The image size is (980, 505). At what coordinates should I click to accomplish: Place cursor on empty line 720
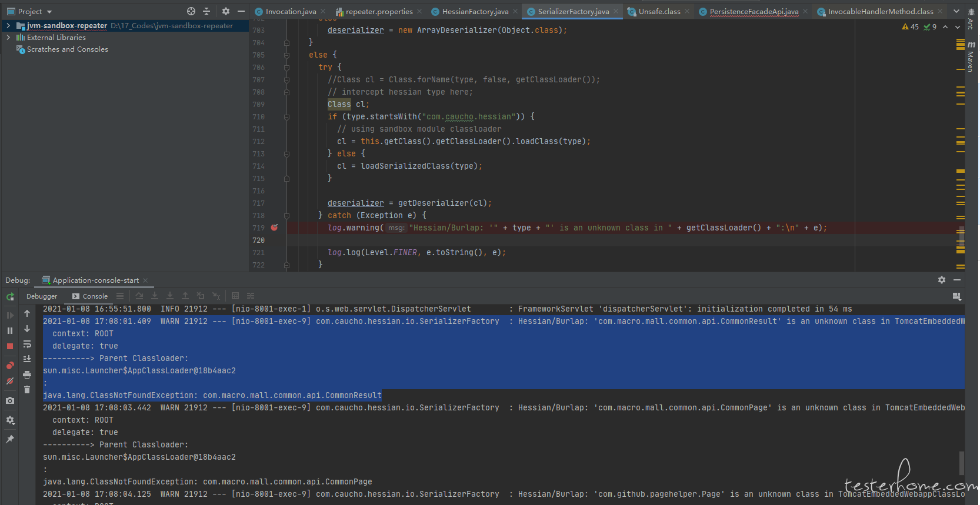coord(621,240)
